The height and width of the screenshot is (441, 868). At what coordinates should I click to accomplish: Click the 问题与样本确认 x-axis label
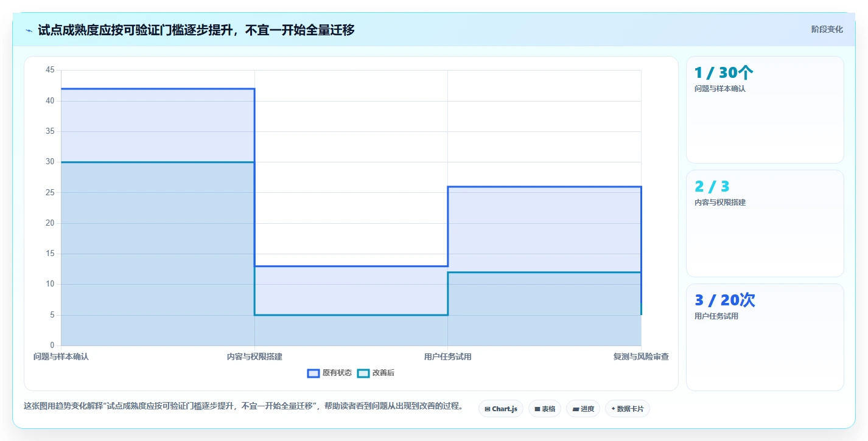click(61, 357)
